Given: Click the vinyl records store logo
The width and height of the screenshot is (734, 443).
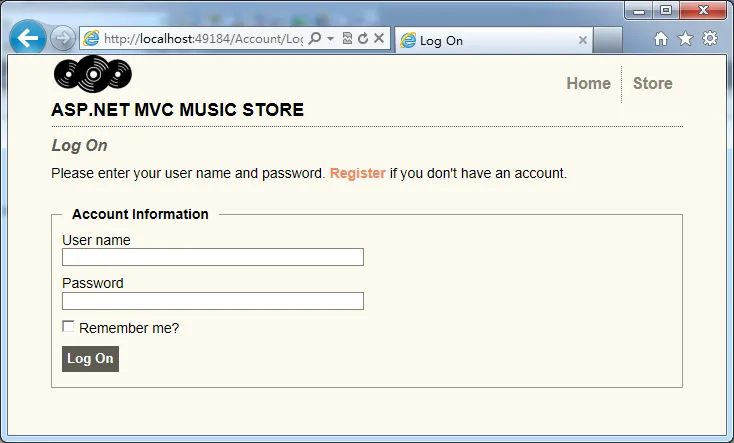Looking at the screenshot, I should coord(92,75).
